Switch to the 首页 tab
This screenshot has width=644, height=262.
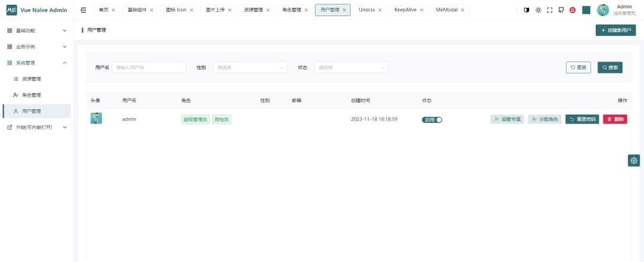click(x=107, y=10)
